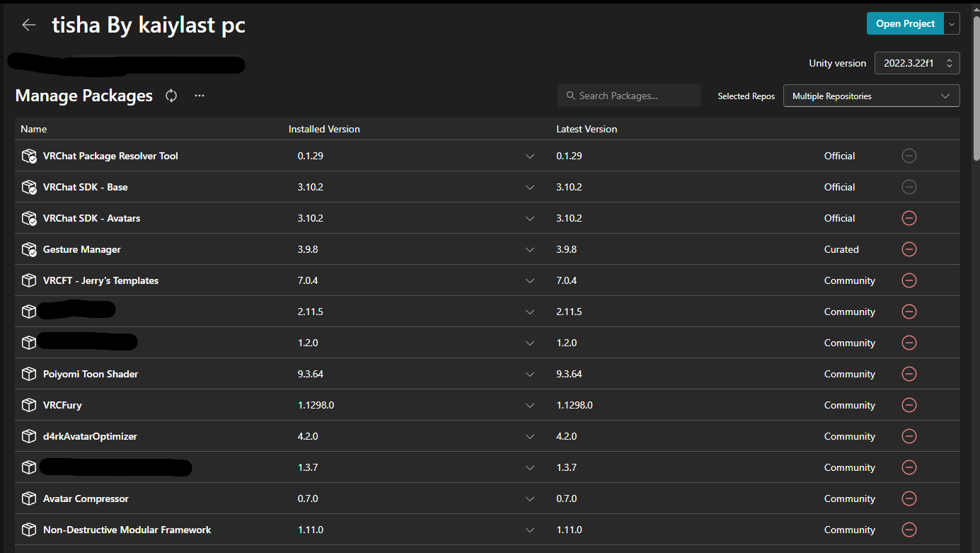
Task: Open the Unity version 2022.3.22f1 dropdown
Action: [x=917, y=63]
